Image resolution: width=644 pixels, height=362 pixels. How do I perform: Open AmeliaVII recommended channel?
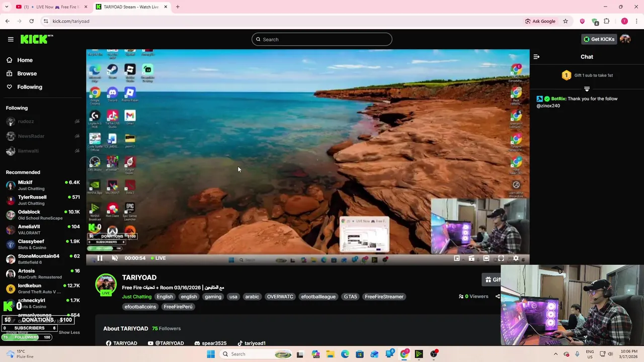[43, 229]
